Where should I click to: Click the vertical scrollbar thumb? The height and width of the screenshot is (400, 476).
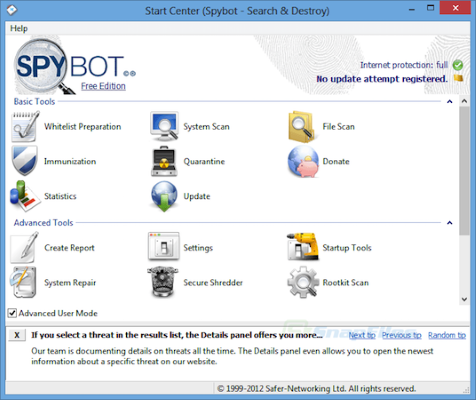[x=464, y=171]
